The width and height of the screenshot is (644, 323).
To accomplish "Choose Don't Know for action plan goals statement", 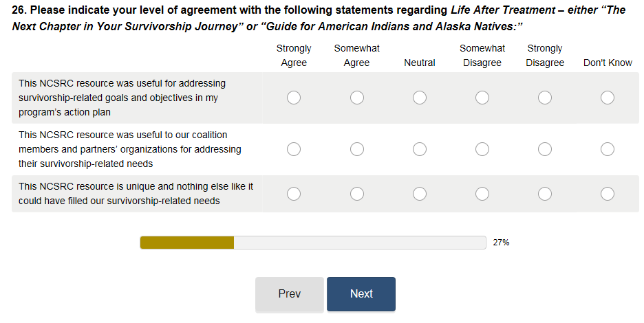I will (608, 98).
